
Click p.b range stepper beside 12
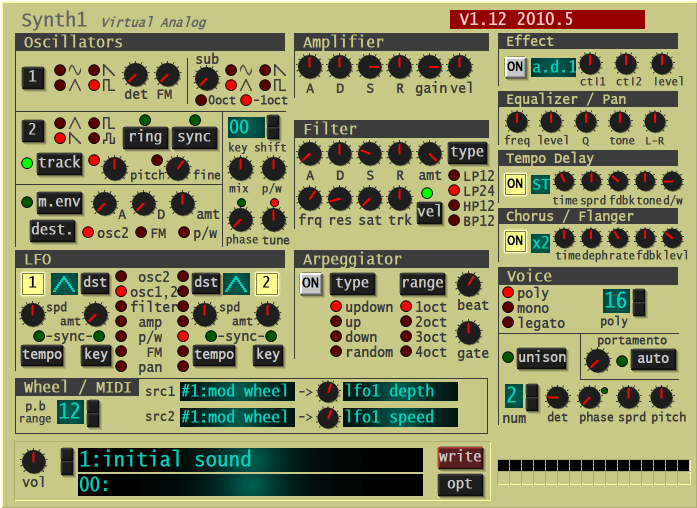click(93, 413)
